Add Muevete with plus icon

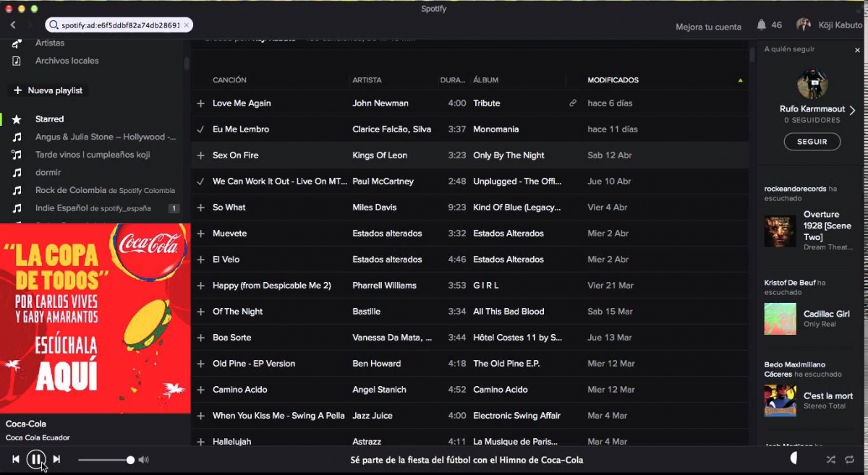[x=200, y=234]
